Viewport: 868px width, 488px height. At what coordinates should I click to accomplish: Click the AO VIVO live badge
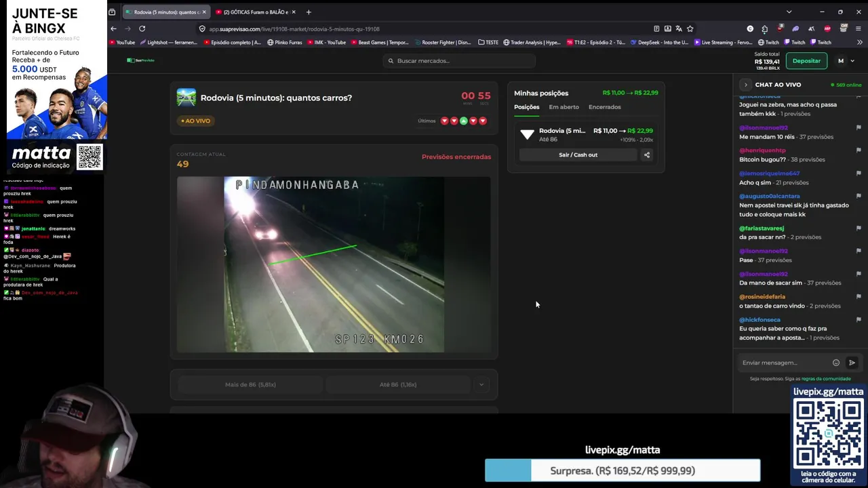click(x=195, y=121)
